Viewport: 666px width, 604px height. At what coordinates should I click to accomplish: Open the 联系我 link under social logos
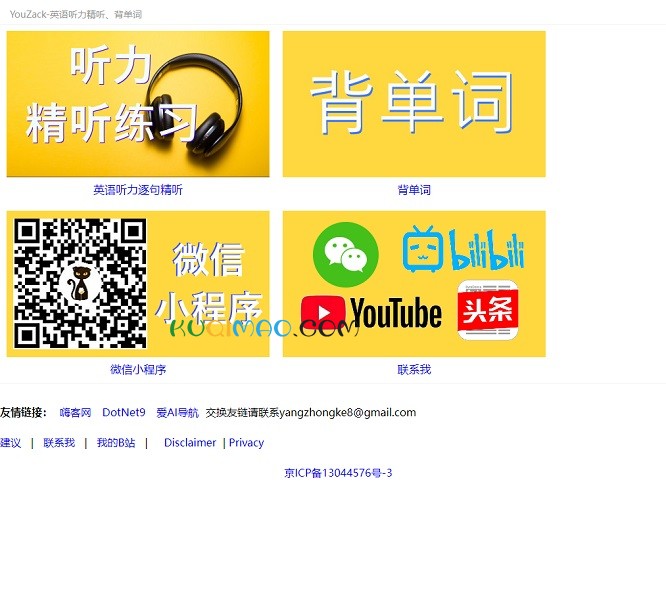pos(414,370)
